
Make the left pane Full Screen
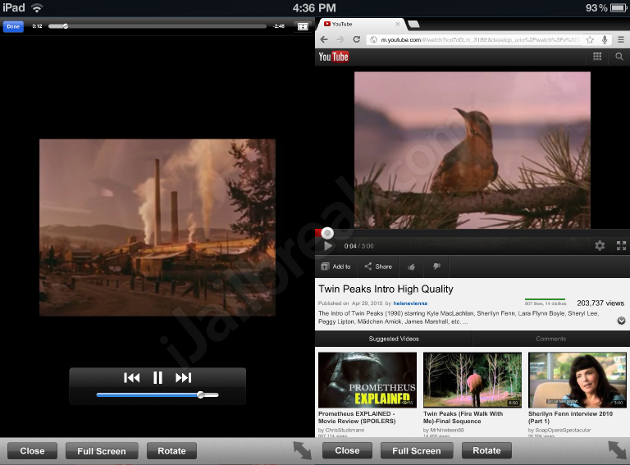(x=102, y=451)
